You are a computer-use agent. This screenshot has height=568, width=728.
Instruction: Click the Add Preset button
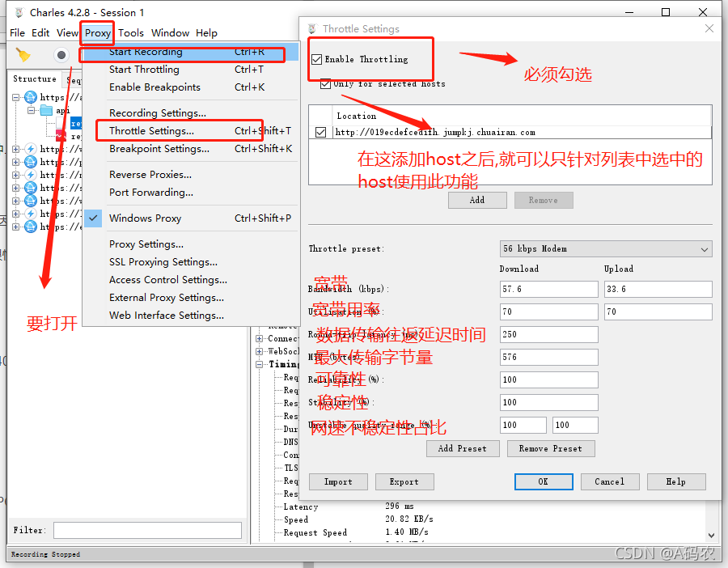click(x=463, y=448)
